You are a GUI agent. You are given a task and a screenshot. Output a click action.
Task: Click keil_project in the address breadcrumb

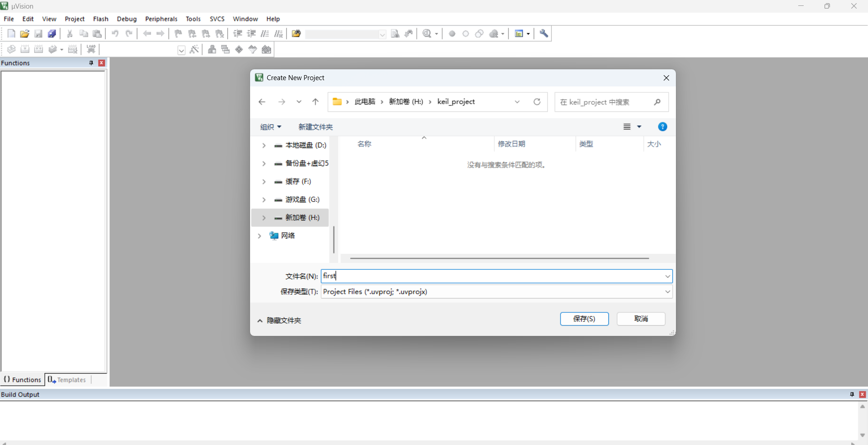[x=456, y=102]
